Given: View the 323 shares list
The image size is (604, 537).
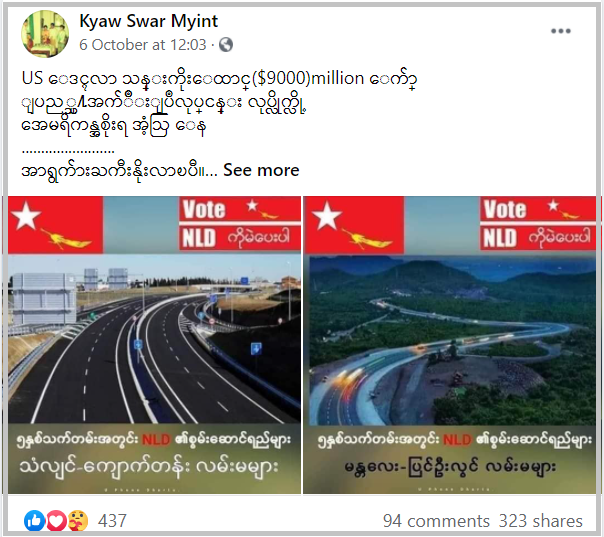Looking at the screenshot, I should pos(541,521).
